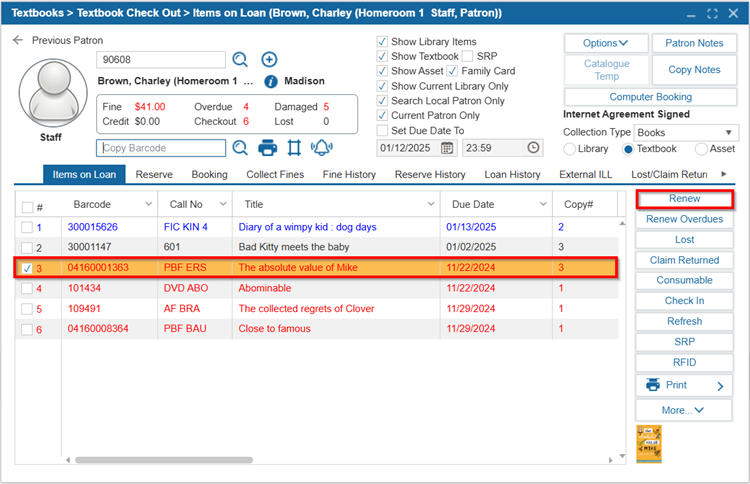Enable the SRP checkbox
Image resolution: width=750 pixels, height=484 pixels.
click(467, 56)
